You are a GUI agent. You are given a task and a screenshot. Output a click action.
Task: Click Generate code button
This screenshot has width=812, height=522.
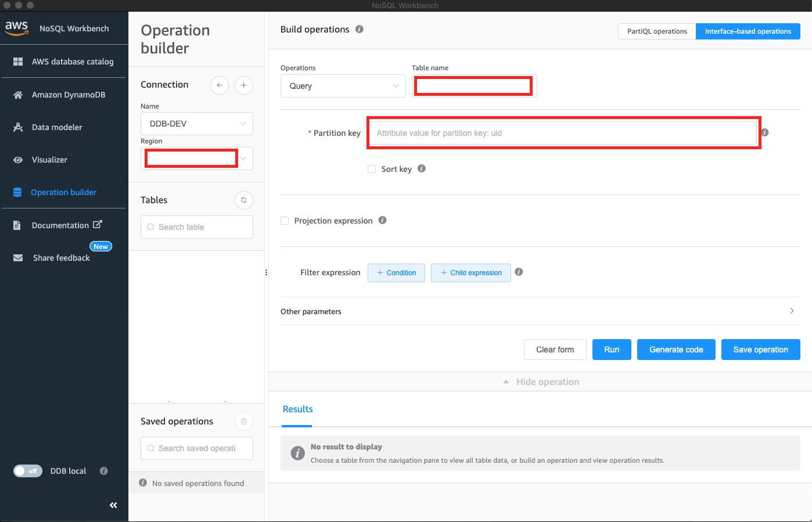click(x=676, y=350)
